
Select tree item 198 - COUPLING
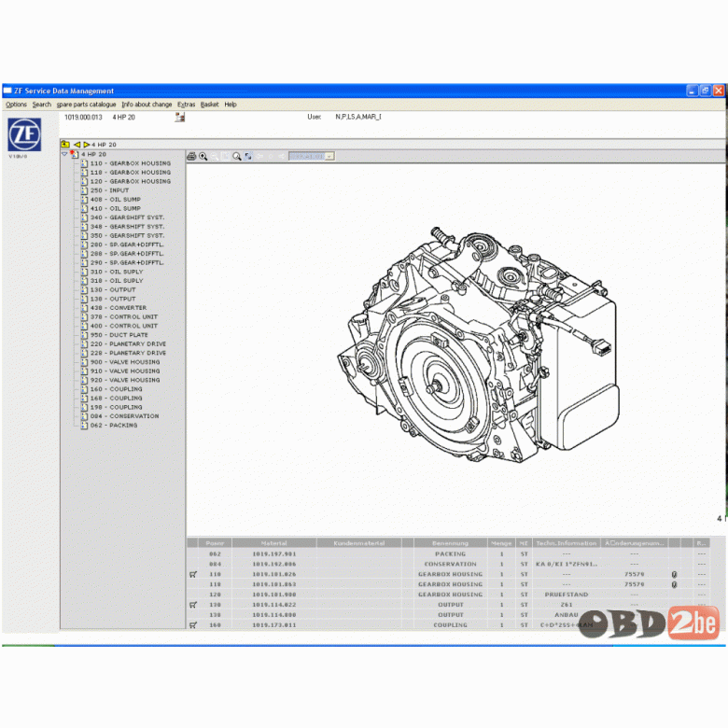tap(116, 407)
